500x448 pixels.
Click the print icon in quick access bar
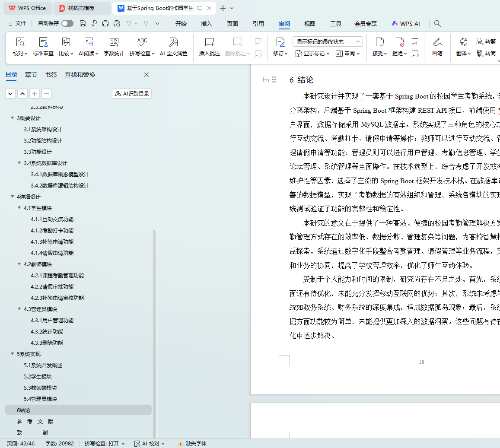(105, 23)
